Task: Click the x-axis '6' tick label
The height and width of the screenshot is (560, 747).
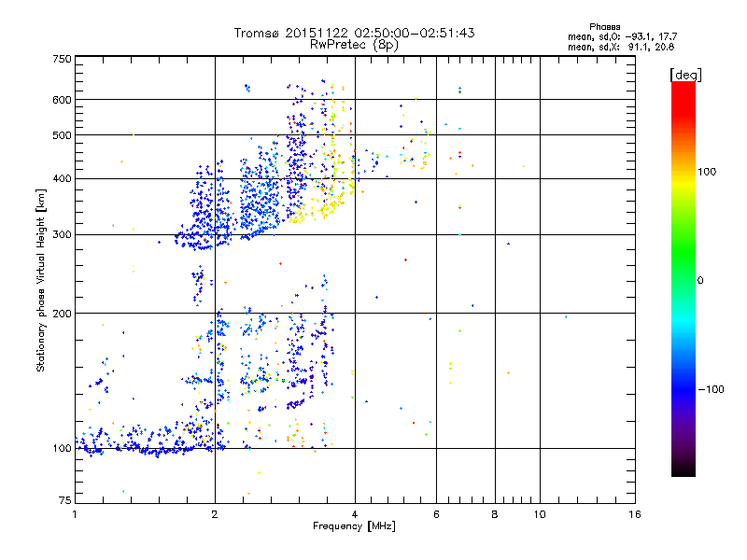Action: coord(436,514)
